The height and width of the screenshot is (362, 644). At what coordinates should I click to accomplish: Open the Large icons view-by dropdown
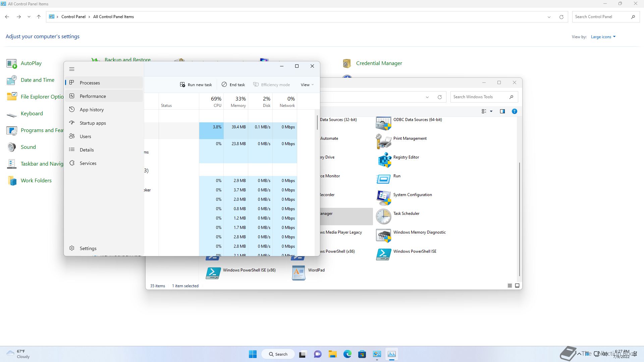603,37
